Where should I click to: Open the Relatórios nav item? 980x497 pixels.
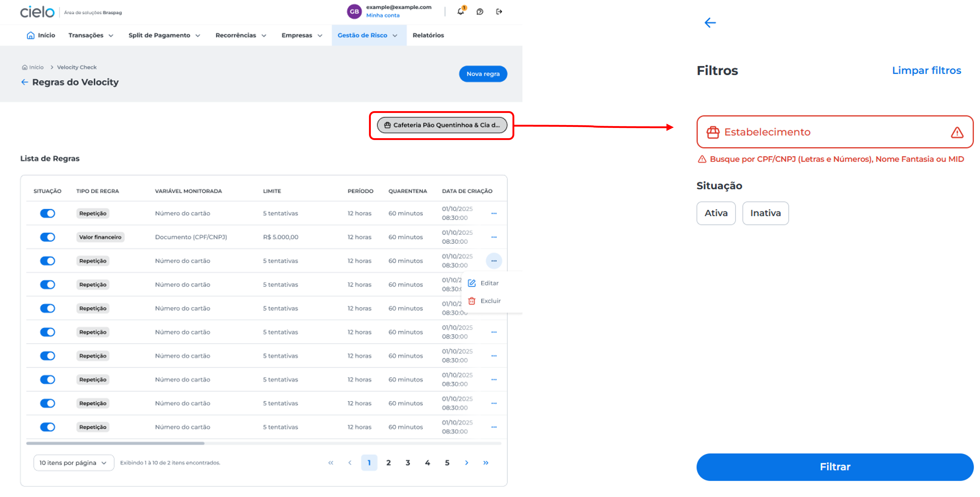pyautogui.click(x=428, y=35)
